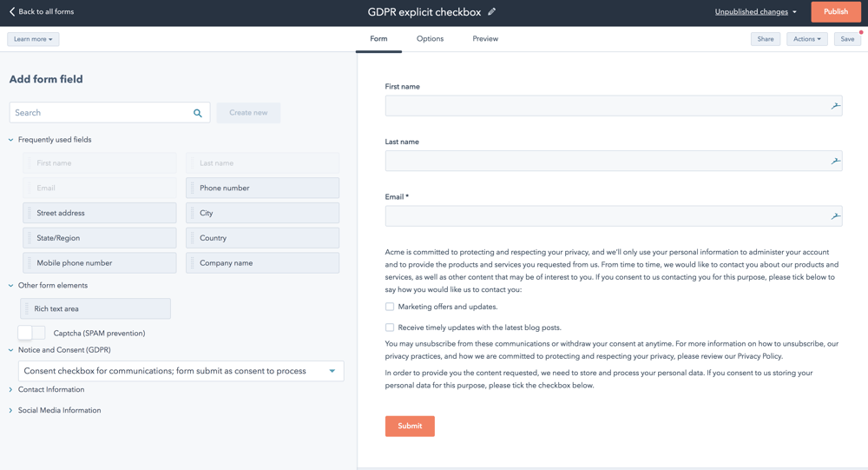Click the First name field edit icon

click(835, 106)
